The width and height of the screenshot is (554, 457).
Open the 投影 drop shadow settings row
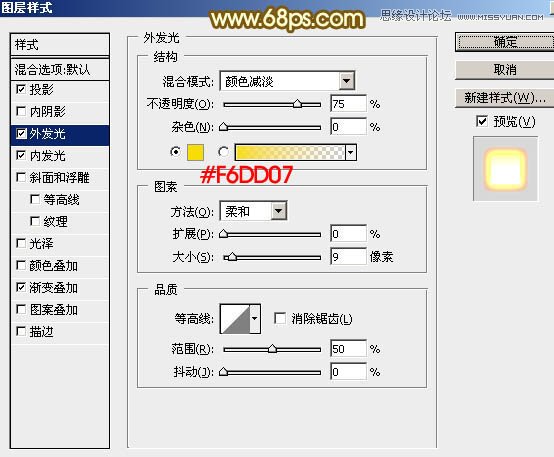click(60, 89)
